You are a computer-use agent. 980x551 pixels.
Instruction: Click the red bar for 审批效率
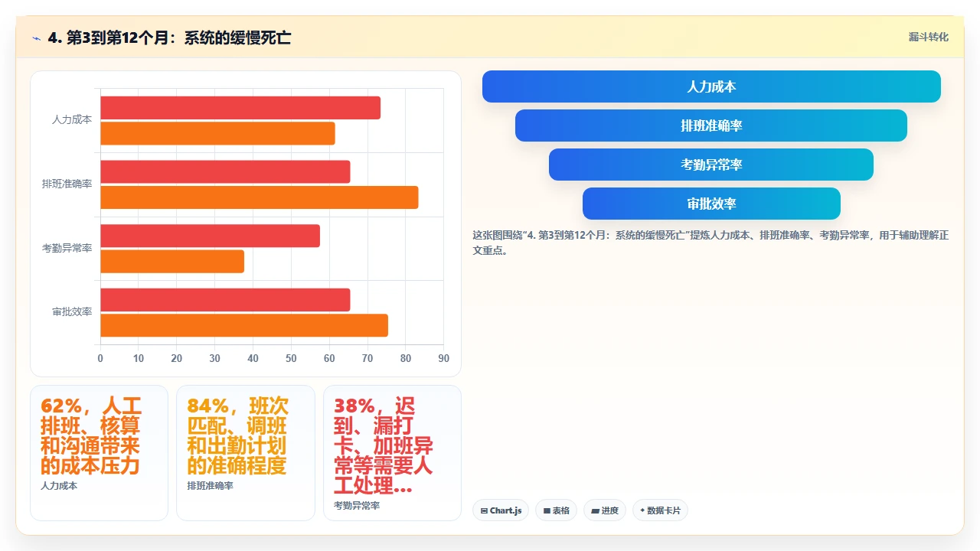pyautogui.click(x=225, y=299)
